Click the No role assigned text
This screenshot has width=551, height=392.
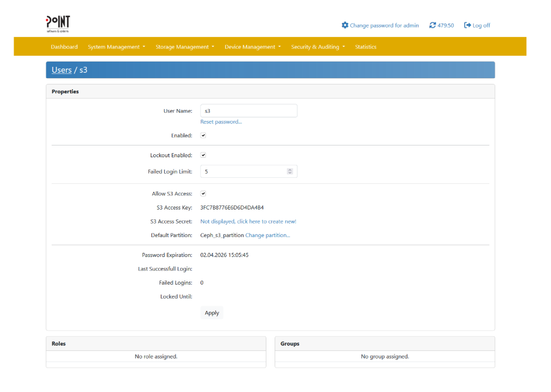pyautogui.click(x=156, y=356)
